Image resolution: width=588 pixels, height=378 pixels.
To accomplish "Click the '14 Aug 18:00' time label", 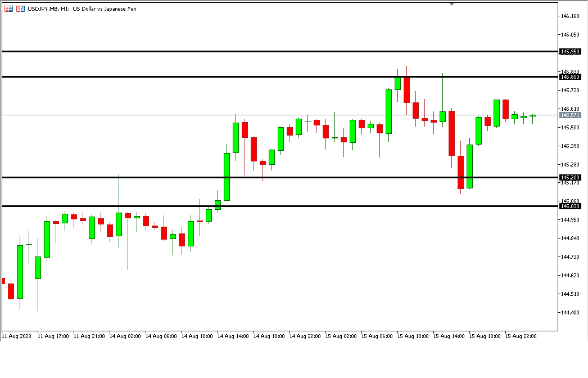I will [269, 336].
